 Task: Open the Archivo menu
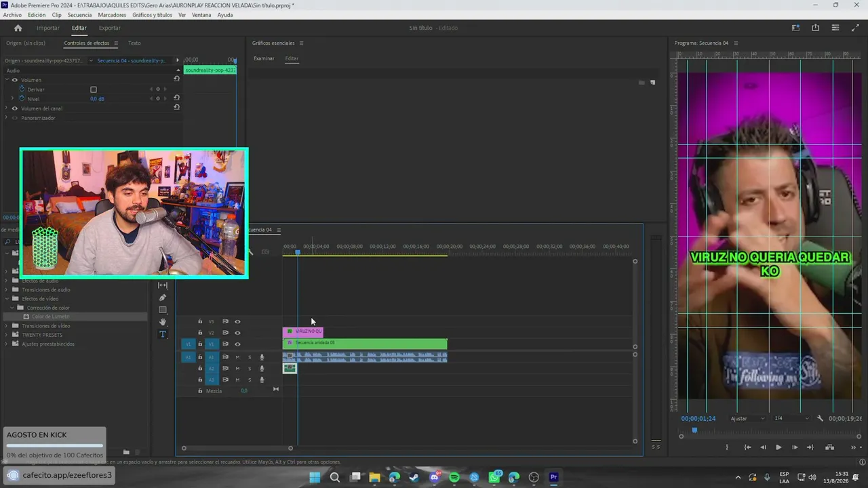[12, 15]
